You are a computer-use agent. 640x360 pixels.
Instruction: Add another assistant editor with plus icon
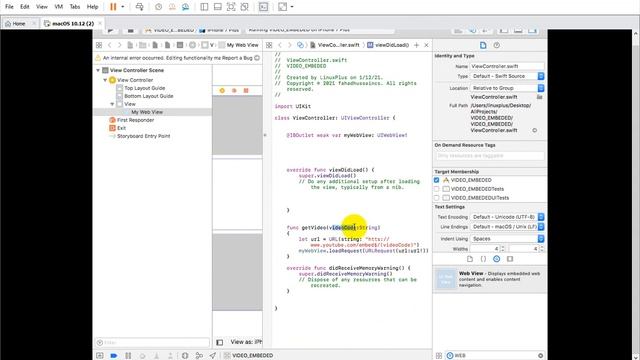pos(416,45)
